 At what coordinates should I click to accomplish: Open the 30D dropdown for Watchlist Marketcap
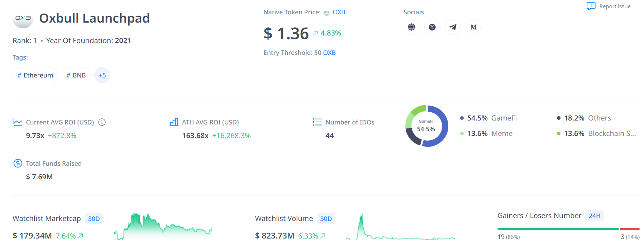click(x=94, y=219)
